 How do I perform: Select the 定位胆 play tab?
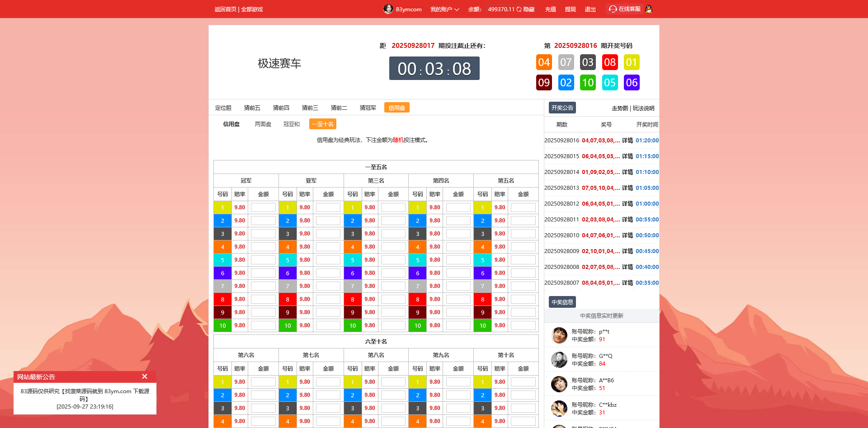(223, 108)
